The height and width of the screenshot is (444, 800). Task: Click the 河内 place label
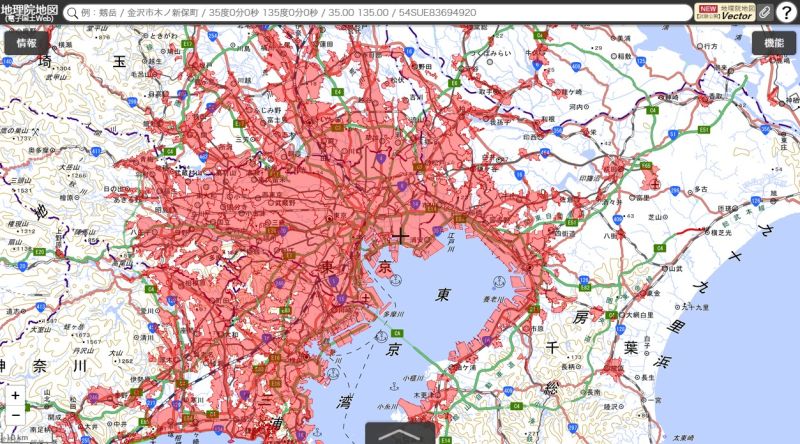tap(576, 107)
